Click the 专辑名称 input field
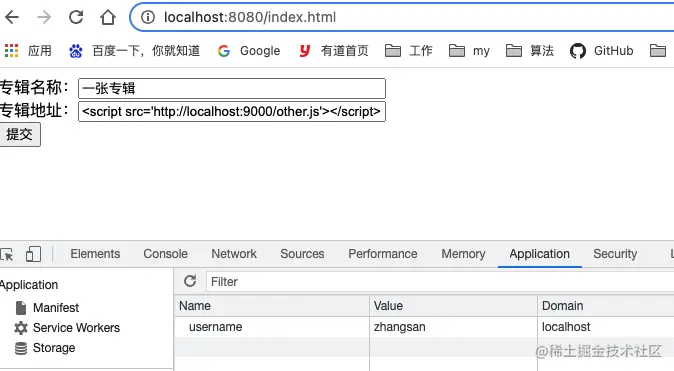Screen dimensions: 674x371 pos(232,88)
